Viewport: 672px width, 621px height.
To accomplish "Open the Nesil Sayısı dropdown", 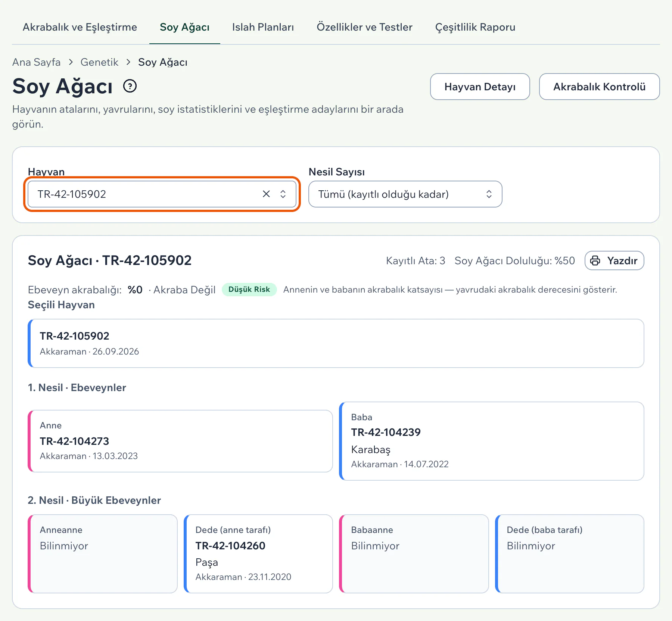I will pyautogui.click(x=405, y=194).
